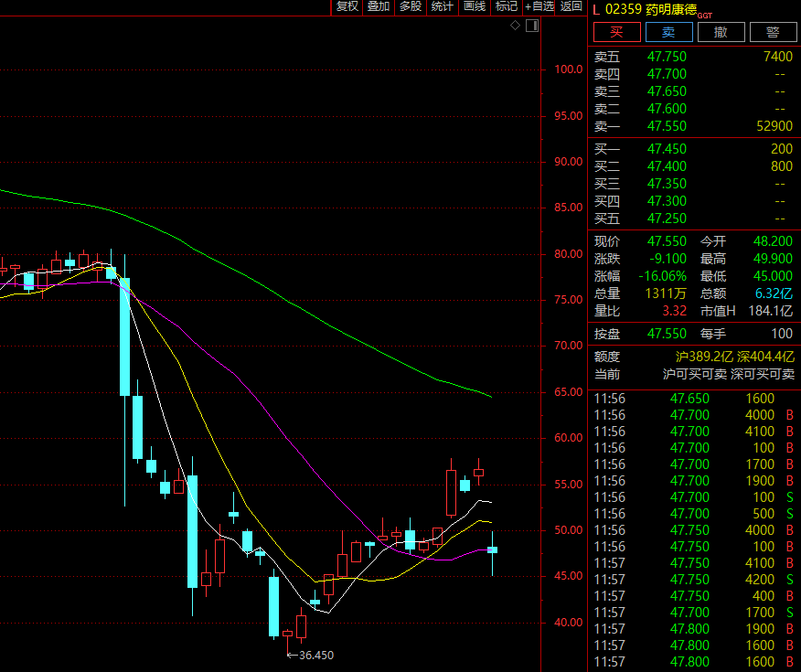
Task: Open the 叠加 overlay menu
Action: [x=379, y=6]
